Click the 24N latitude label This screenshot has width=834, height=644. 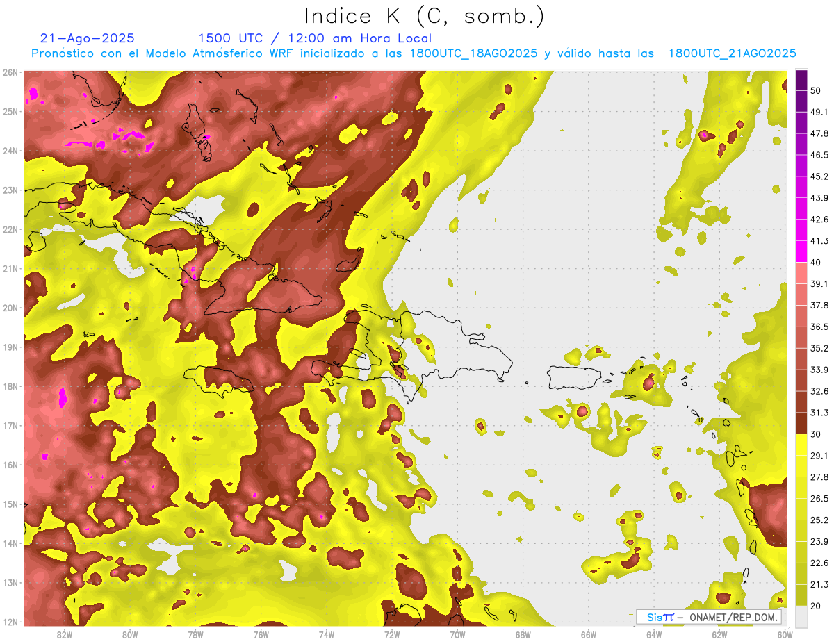coord(10,151)
